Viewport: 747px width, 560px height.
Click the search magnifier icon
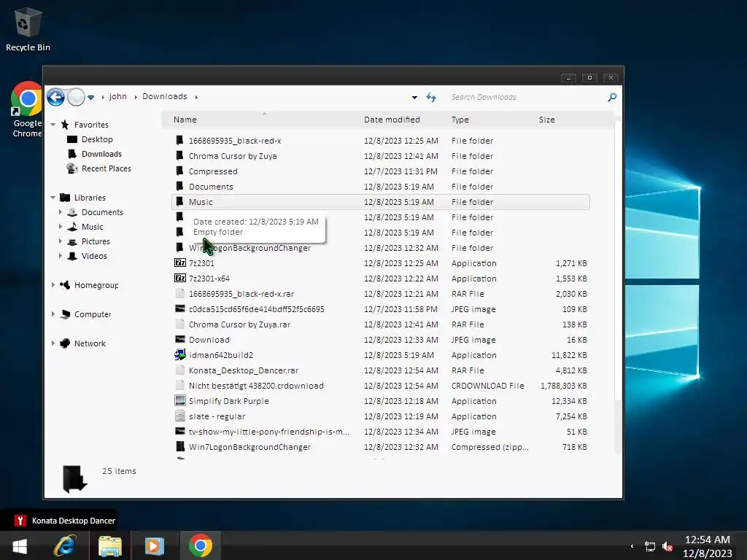pyautogui.click(x=612, y=97)
